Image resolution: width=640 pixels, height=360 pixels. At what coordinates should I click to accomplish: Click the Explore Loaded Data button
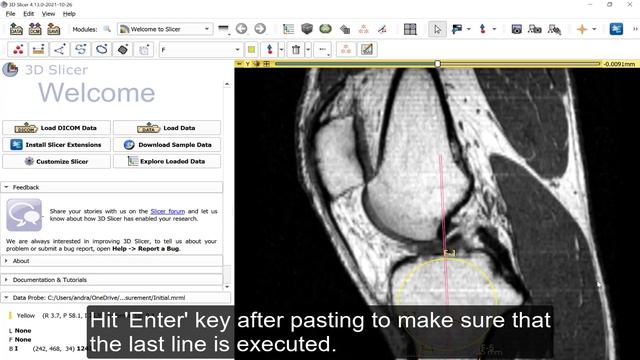point(167,161)
